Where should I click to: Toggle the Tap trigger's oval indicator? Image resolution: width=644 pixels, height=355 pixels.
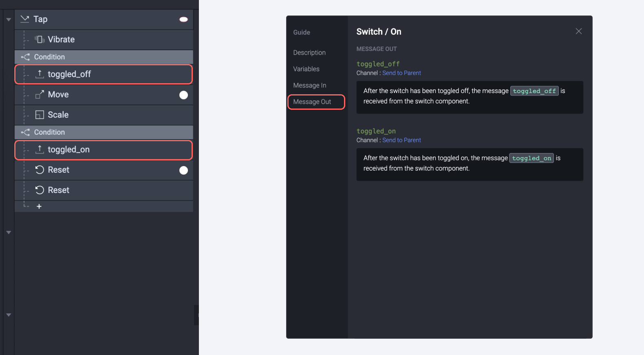[184, 20]
